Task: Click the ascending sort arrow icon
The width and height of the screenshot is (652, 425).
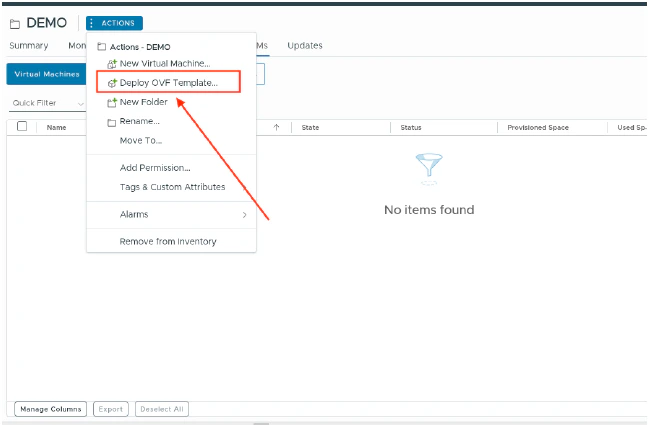Action: tap(277, 127)
